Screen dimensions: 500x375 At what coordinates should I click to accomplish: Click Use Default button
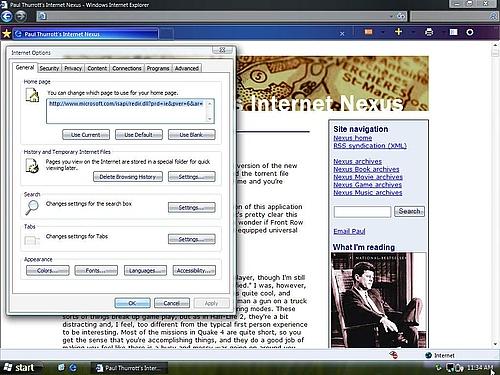pos(139,135)
